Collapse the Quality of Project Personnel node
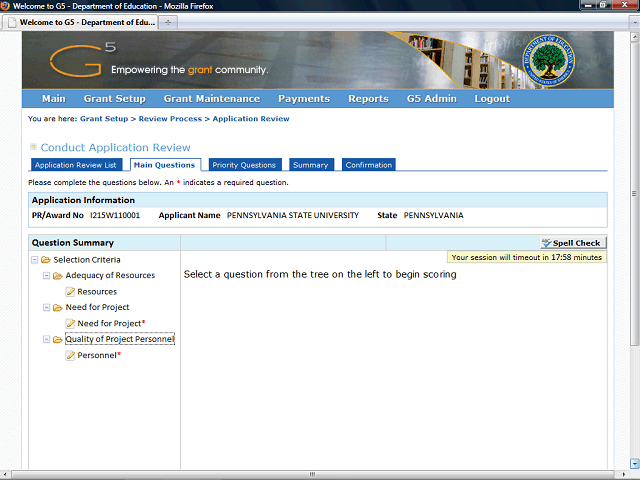 click(x=47, y=339)
